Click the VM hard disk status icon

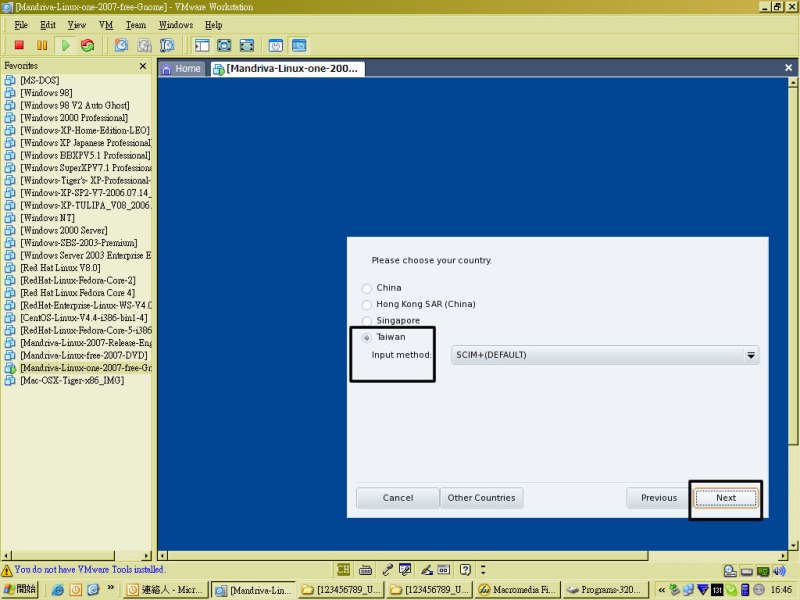pos(730,571)
